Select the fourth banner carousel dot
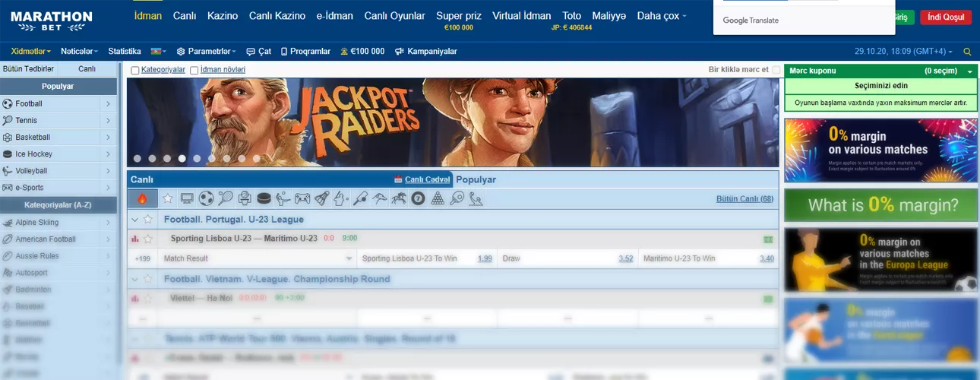980x380 pixels. pos(182,159)
